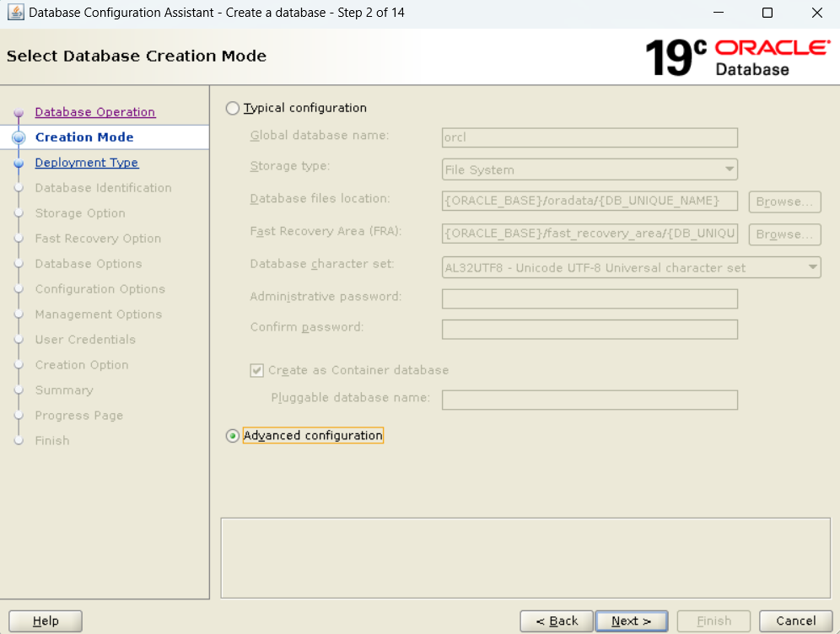The image size is (840, 634).
Task: Click Summary step label
Action: click(64, 390)
